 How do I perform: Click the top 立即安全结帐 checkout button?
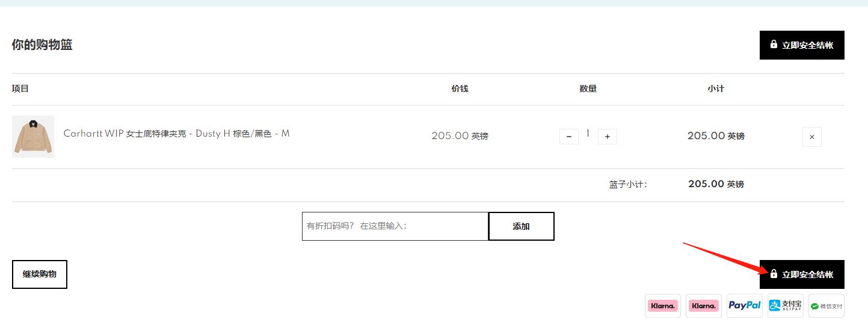[x=802, y=45]
